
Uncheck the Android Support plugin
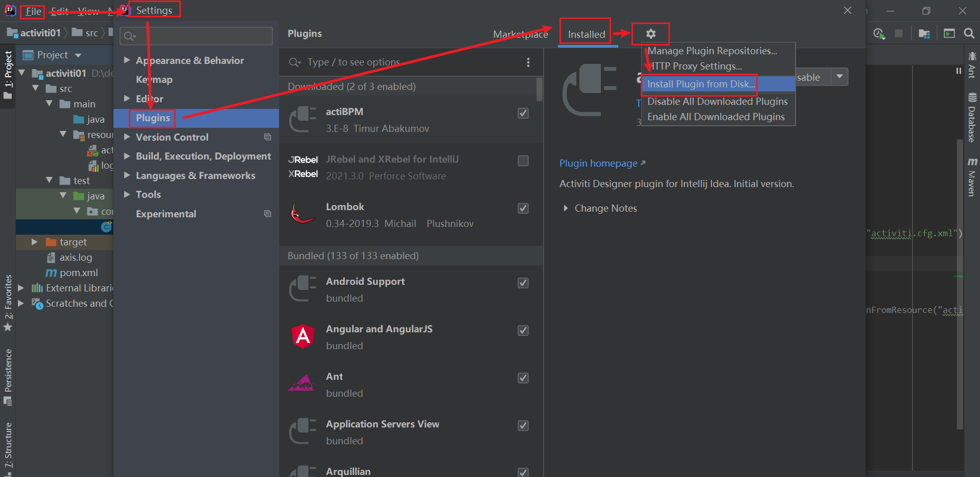tap(523, 283)
